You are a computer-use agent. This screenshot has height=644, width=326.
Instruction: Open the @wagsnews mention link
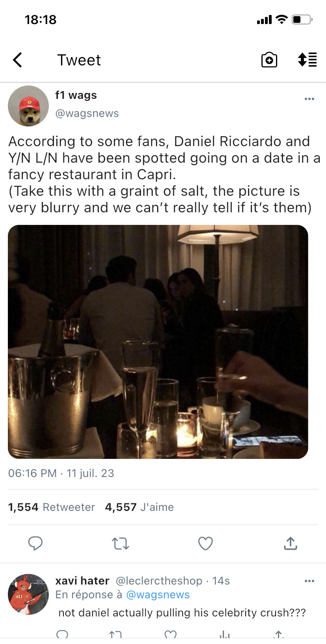click(158, 595)
